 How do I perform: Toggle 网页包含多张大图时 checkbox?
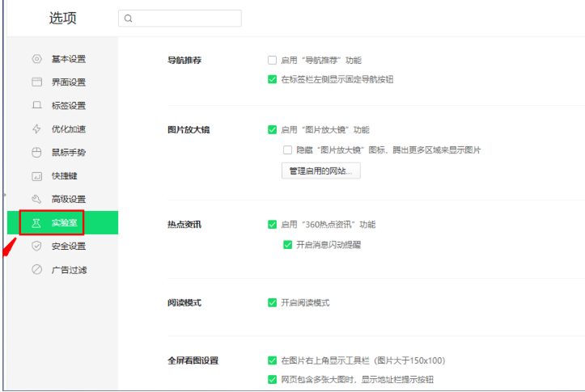tap(273, 379)
